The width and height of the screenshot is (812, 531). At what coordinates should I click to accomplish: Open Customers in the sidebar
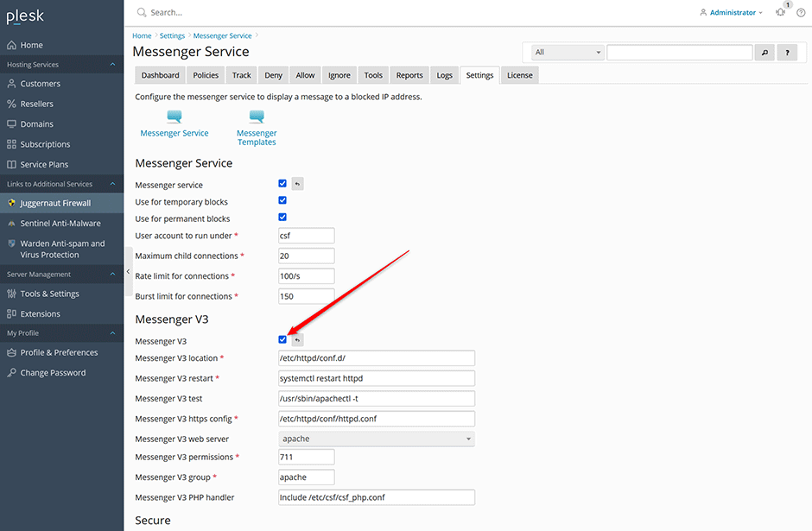point(61,84)
